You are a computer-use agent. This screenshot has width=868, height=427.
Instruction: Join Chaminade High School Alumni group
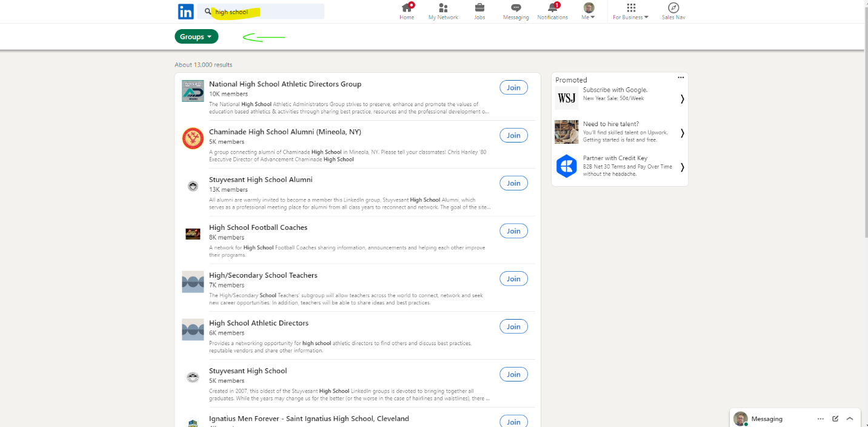click(x=513, y=135)
